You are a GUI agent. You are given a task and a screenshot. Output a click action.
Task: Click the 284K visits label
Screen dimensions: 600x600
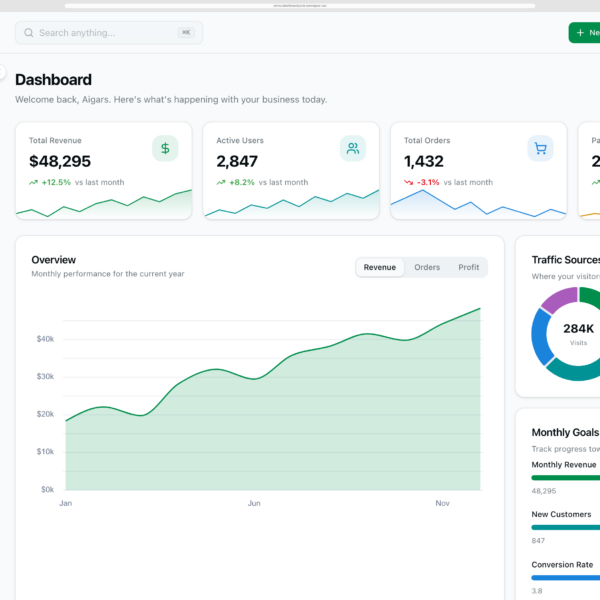tap(578, 329)
